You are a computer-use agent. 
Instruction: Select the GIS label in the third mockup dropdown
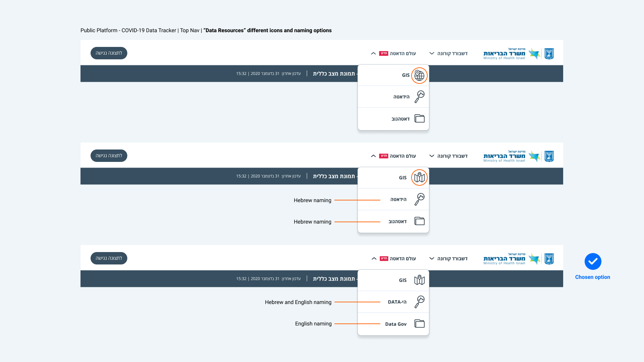tap(402, 280)
